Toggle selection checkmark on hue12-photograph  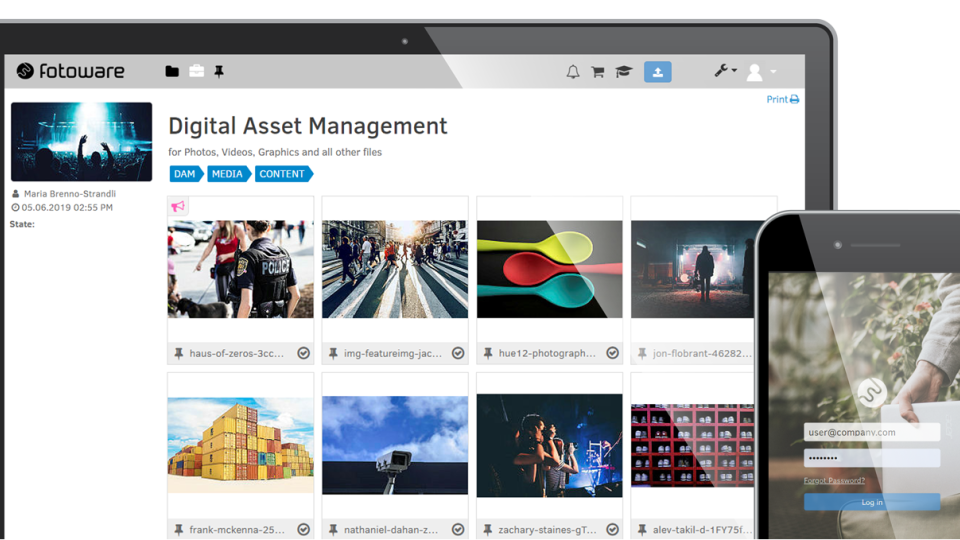(x=612, y=353)
